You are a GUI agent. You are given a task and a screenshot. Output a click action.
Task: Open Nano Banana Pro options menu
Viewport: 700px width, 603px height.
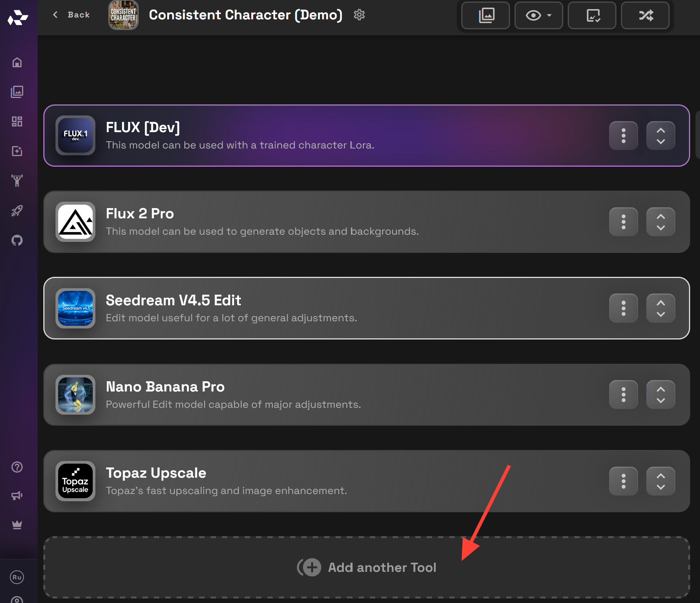[623, 395]
